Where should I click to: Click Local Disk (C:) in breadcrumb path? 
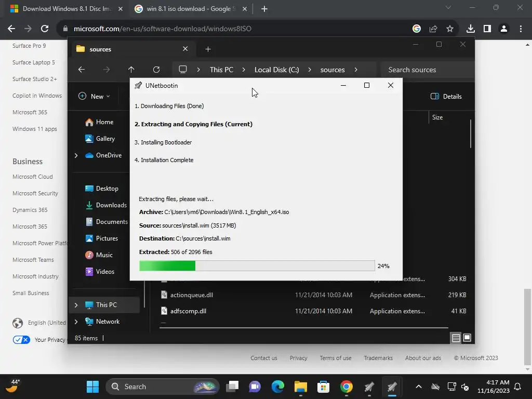tap(276, 70)
